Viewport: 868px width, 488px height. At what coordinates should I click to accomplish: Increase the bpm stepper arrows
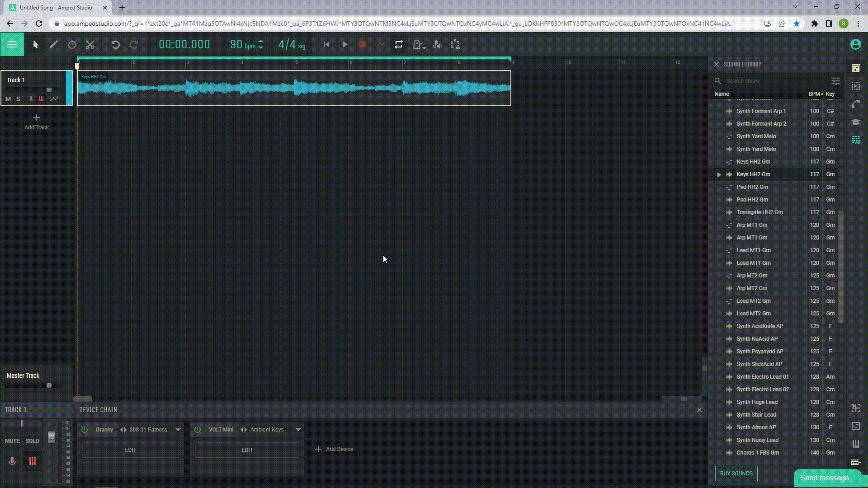click(261, 42)
